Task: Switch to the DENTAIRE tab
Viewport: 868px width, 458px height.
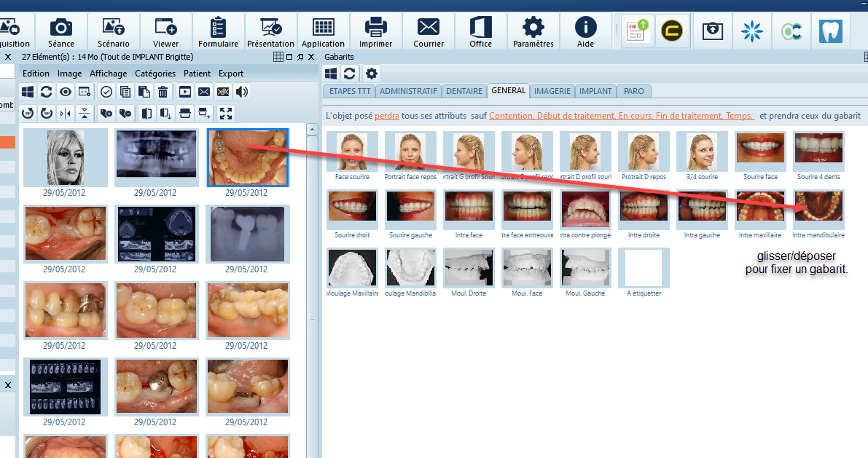Action: point(464,91)
